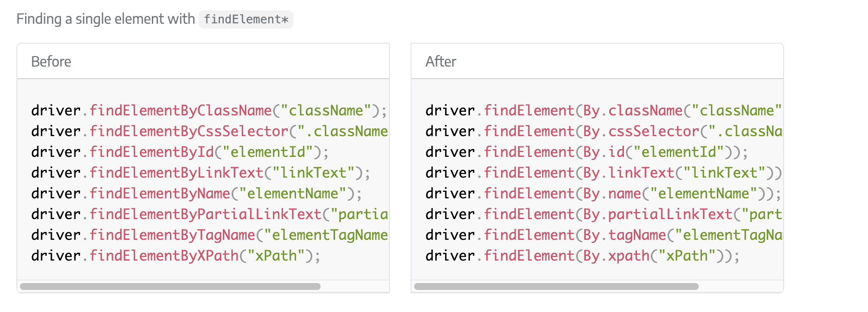The image size is (868, 312).
Task: Click findElementByTagName in the Before code
Action: (172, 235)
